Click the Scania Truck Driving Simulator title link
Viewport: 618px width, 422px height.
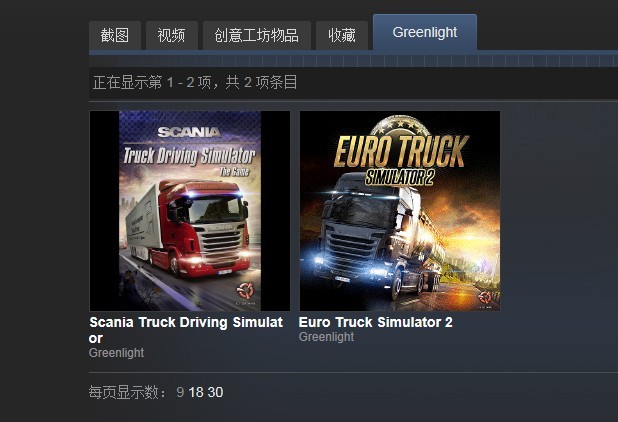coord(186,330)
